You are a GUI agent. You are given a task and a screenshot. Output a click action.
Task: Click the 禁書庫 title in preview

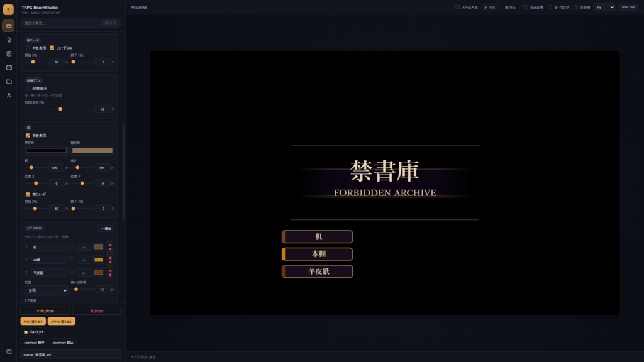tap(385, 171)
